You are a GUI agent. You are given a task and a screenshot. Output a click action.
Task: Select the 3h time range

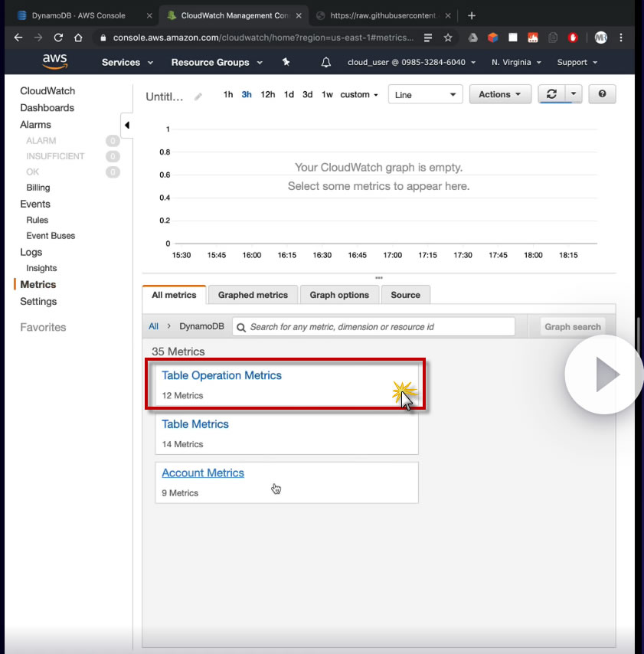[x=247, y=95]
